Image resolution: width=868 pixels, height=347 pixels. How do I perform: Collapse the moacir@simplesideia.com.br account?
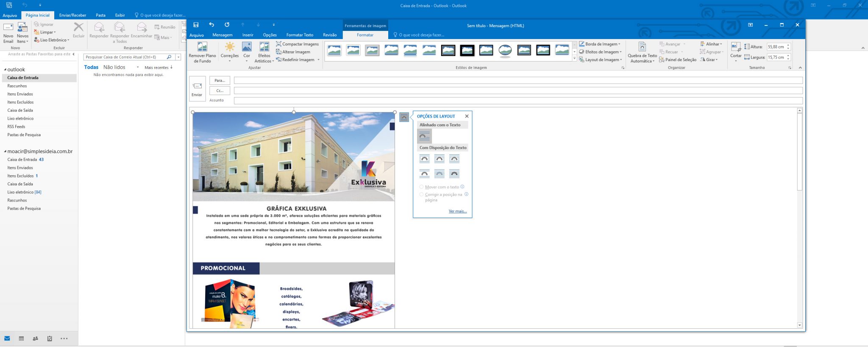(5, 151)
